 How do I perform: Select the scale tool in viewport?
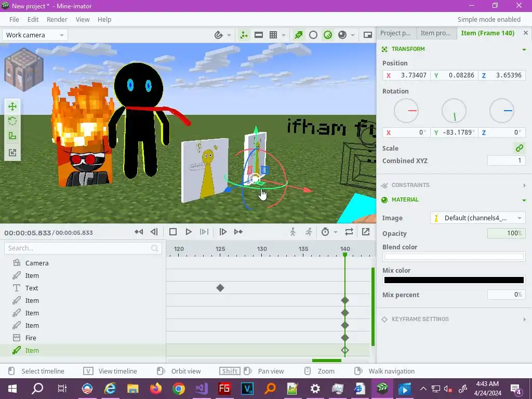[12, 136]
